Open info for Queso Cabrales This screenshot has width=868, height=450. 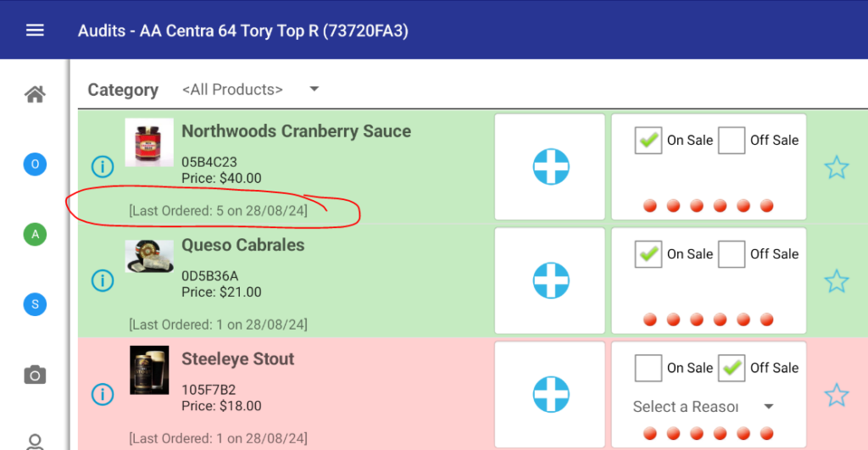(103, 281)
